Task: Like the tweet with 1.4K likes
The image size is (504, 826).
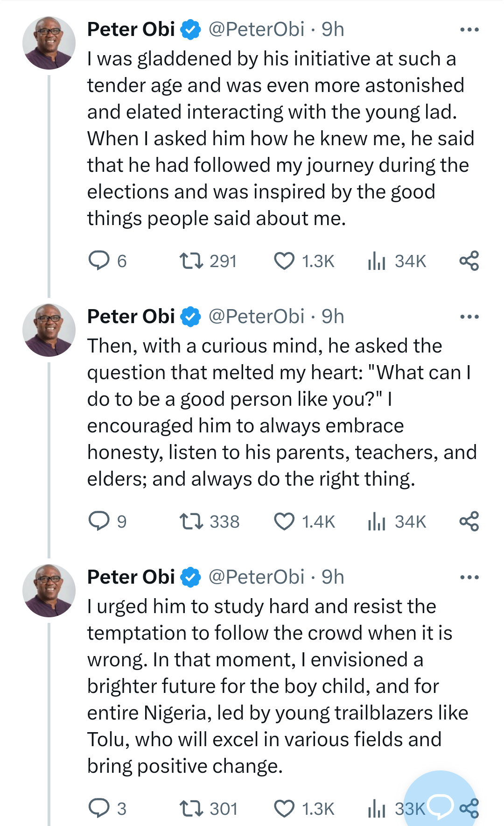Action: coord(284,521)
